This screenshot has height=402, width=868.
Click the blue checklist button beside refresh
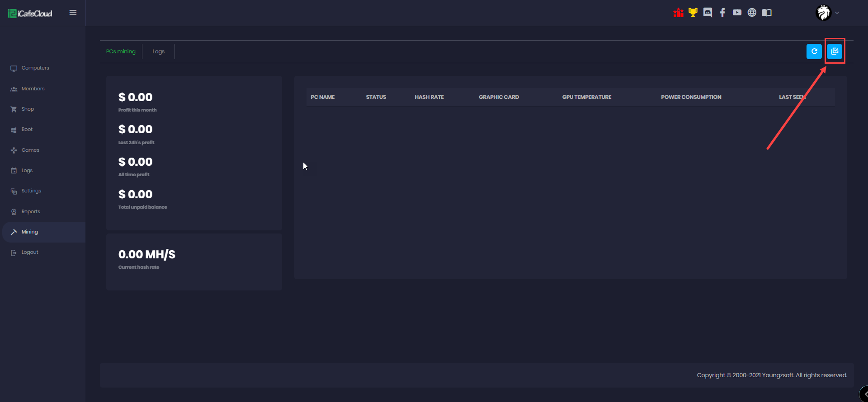835,51
